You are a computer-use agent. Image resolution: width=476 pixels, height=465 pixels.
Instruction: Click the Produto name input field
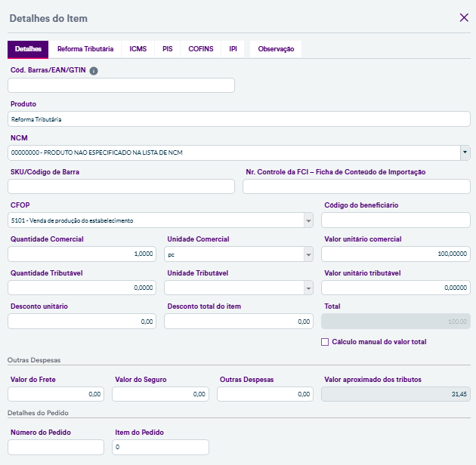239,119
